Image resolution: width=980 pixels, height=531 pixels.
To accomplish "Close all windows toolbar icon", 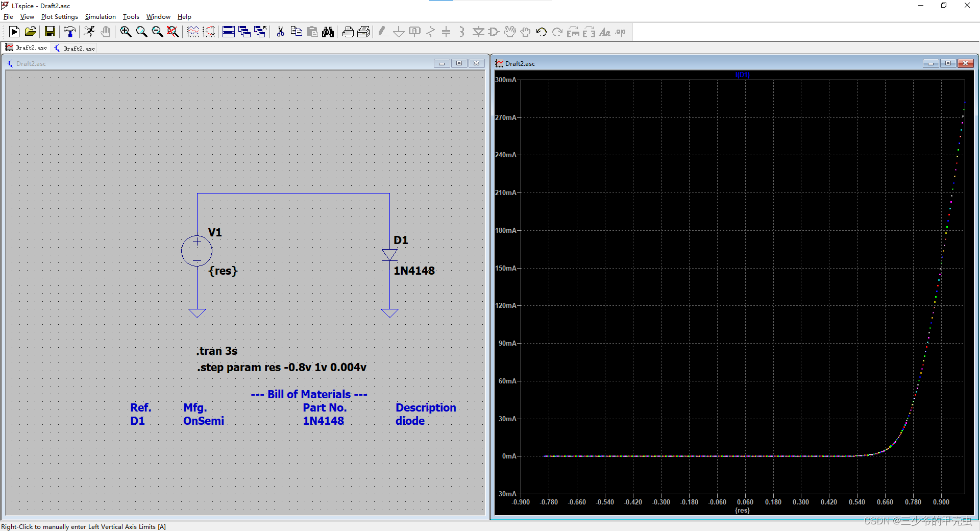I will click(x=260, y=32).
